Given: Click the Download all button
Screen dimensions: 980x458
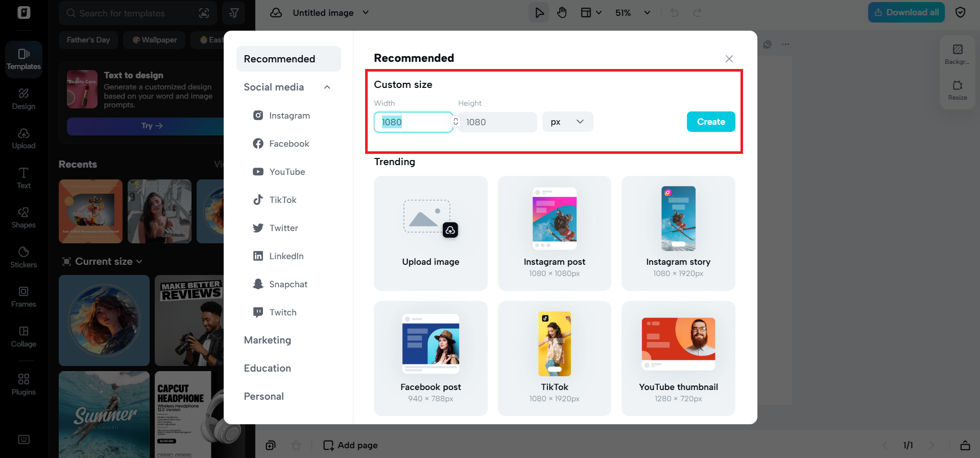Looking at the screenshot, I should pyautogui.click(x=906, y=12).
